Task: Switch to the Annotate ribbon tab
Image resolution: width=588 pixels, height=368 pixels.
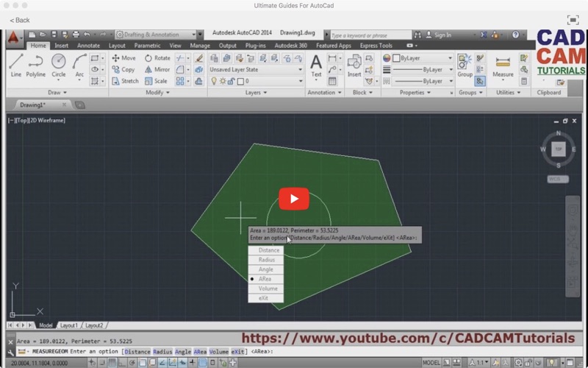Action: pos(88,46)
